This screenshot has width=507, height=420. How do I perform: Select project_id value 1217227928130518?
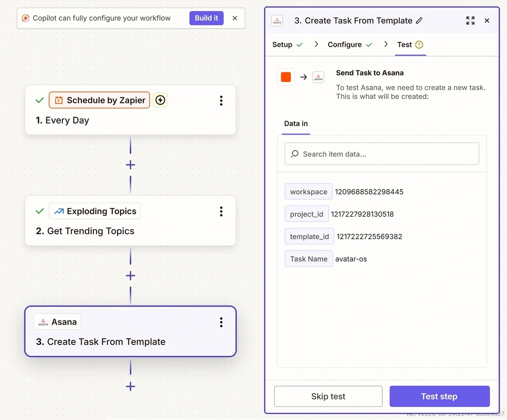point(362,214)
